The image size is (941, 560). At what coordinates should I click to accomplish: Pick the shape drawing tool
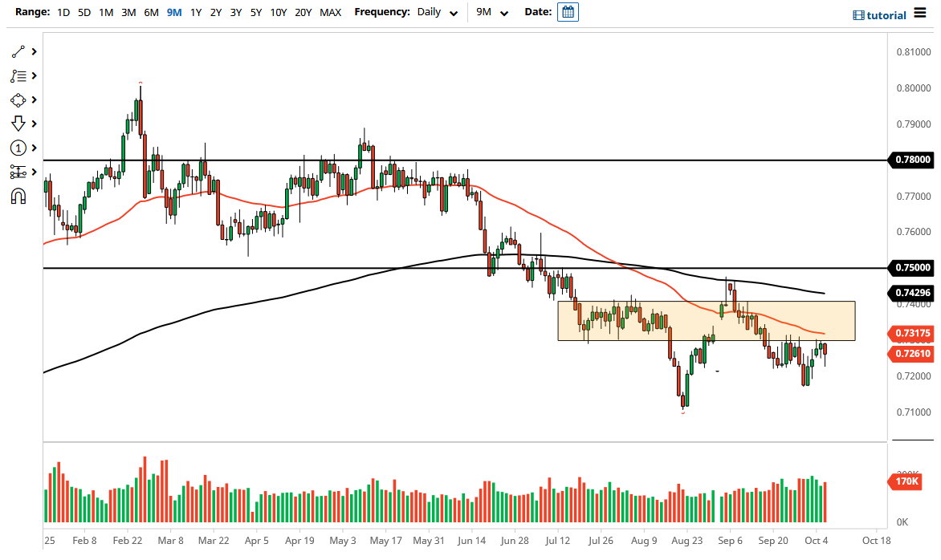pos(18,99)
